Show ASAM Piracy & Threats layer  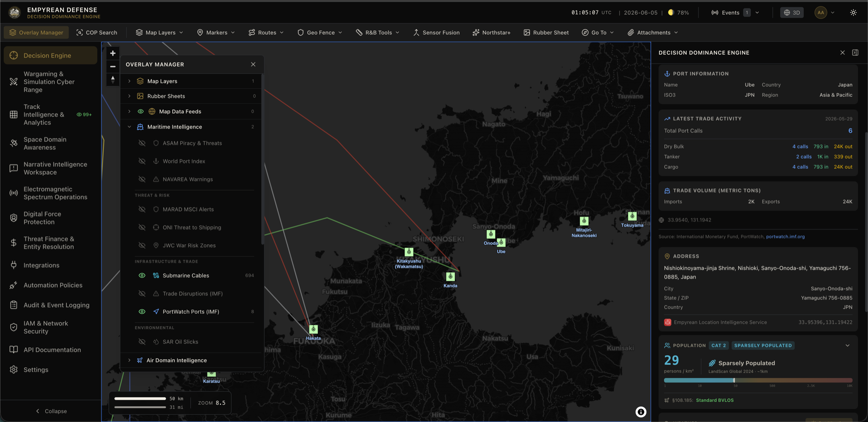point(142,143)
